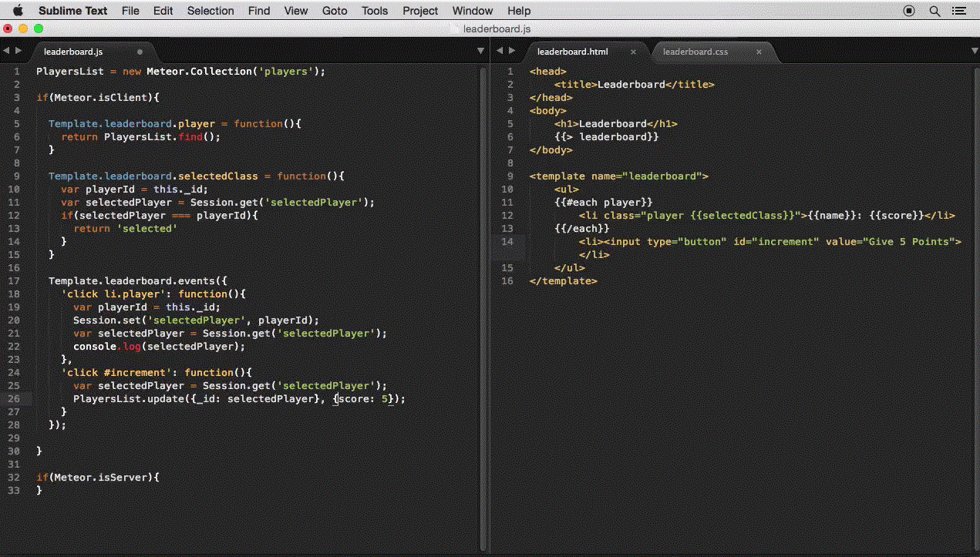Open tab list dropdown of left pane
Viewport: 980px width, 557px height.
[x=480, y=51]
